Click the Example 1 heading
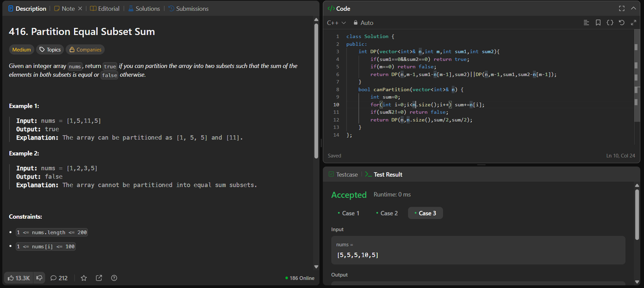Viewport: 644px width, 288px height. 24,106
